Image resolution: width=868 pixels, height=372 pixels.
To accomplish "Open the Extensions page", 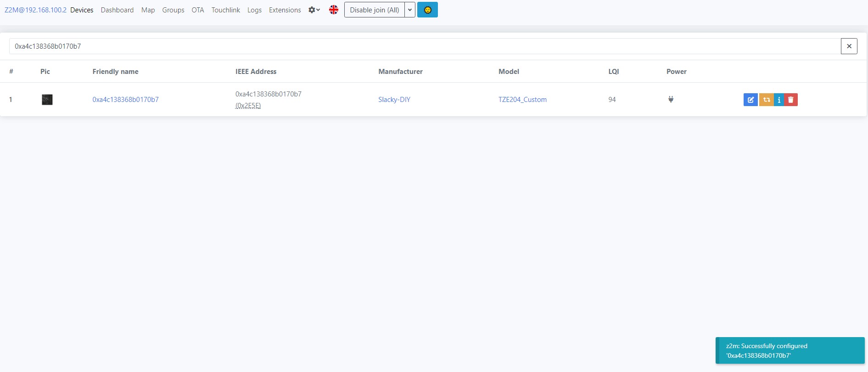I will (285, 10).
